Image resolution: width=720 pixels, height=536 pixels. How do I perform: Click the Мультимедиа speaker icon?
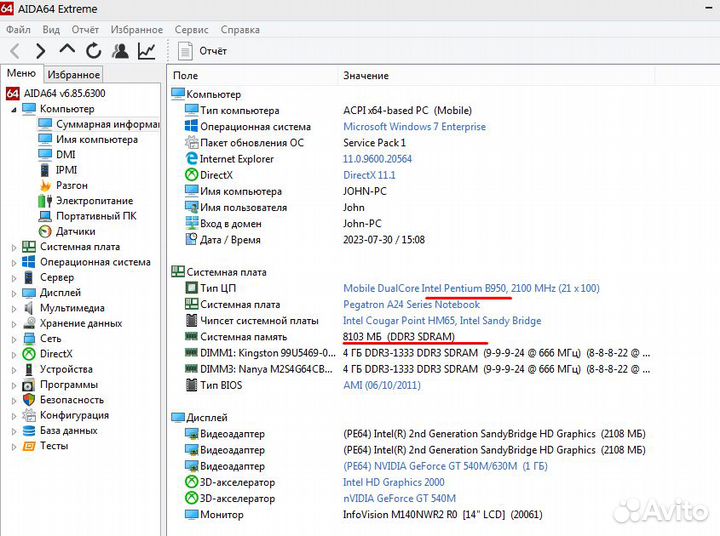pyautogui.click(x=29, y=308)
